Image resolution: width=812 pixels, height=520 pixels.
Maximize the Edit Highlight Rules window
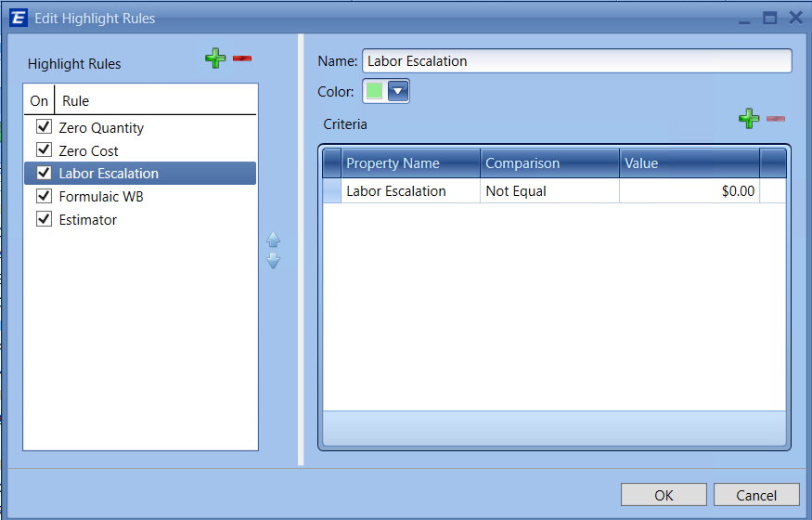[769, 18]
